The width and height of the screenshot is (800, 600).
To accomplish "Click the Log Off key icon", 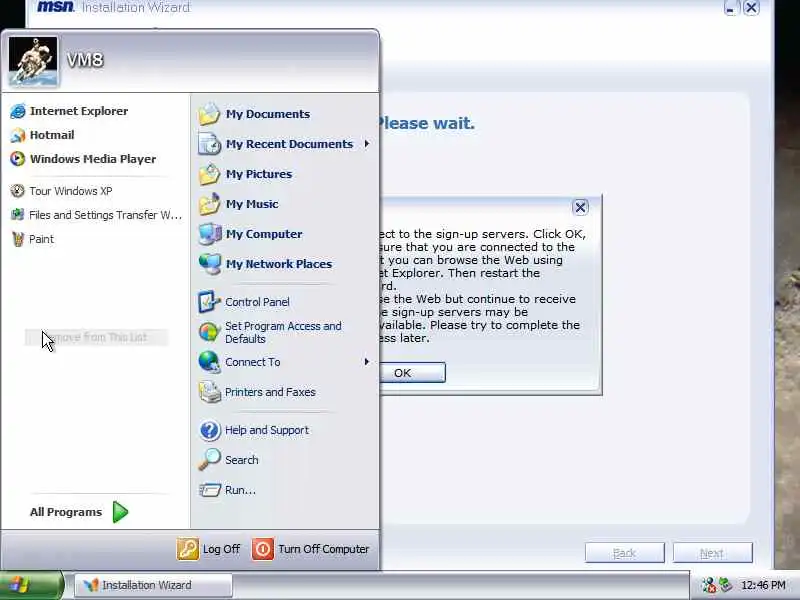I will 188,549.
